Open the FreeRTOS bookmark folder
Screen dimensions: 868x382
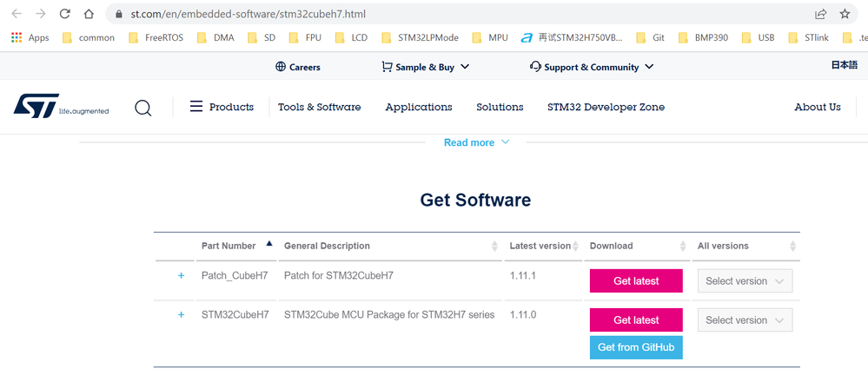pyautogui.click(x=156, y=37)
